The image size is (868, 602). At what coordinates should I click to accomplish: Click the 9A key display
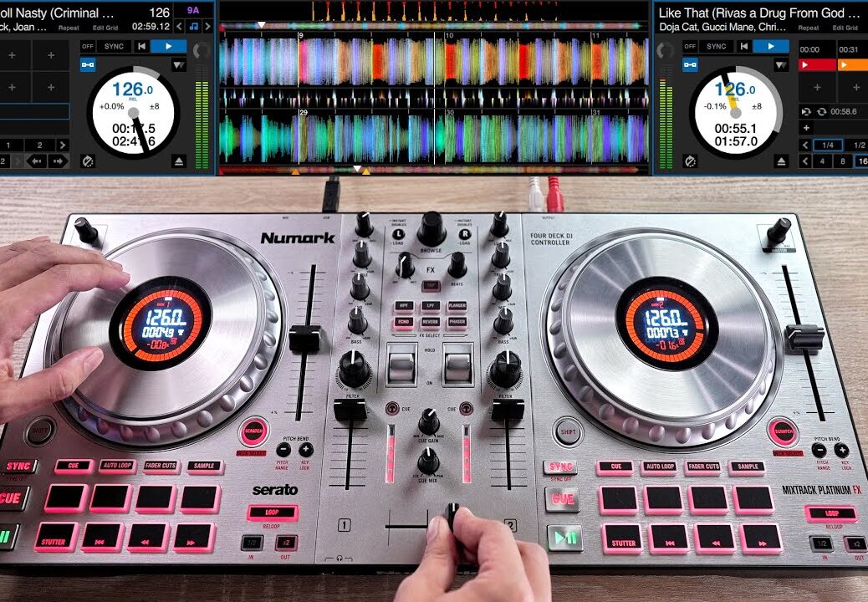tap(193, 10)
